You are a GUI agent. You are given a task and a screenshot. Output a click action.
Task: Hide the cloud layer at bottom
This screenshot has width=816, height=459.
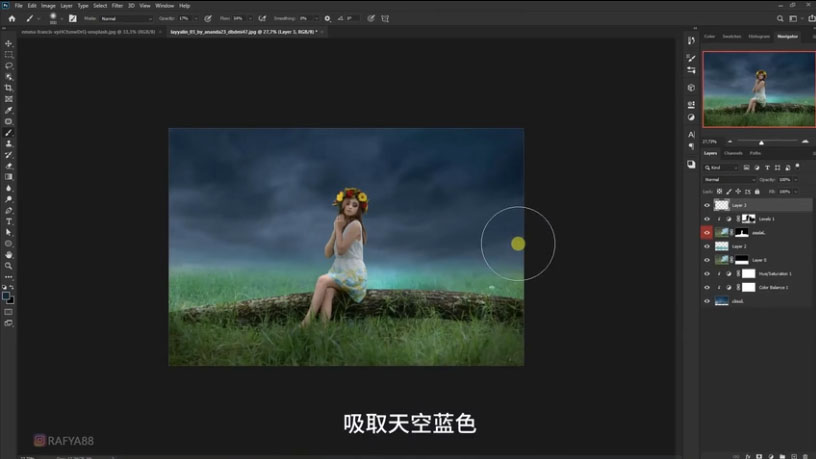707,301
